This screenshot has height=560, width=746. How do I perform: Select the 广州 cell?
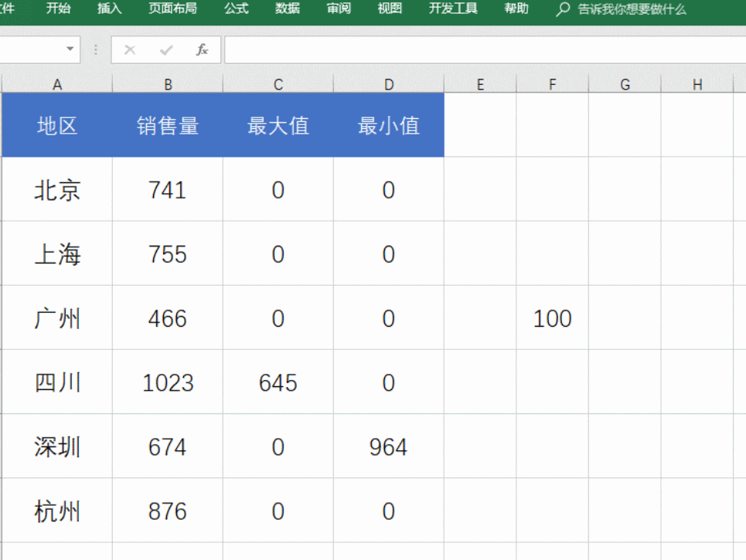57,317
